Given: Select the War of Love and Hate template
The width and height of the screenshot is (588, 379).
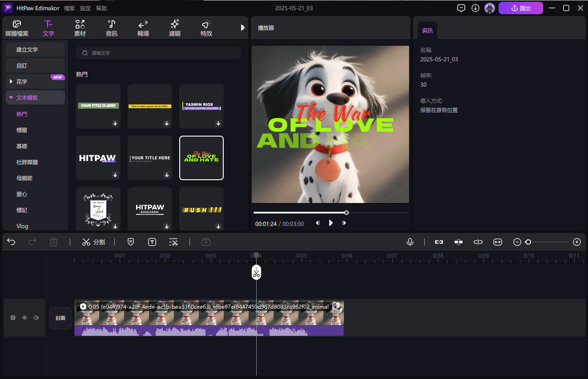Looking at the screenshot, I should [201, 158].
